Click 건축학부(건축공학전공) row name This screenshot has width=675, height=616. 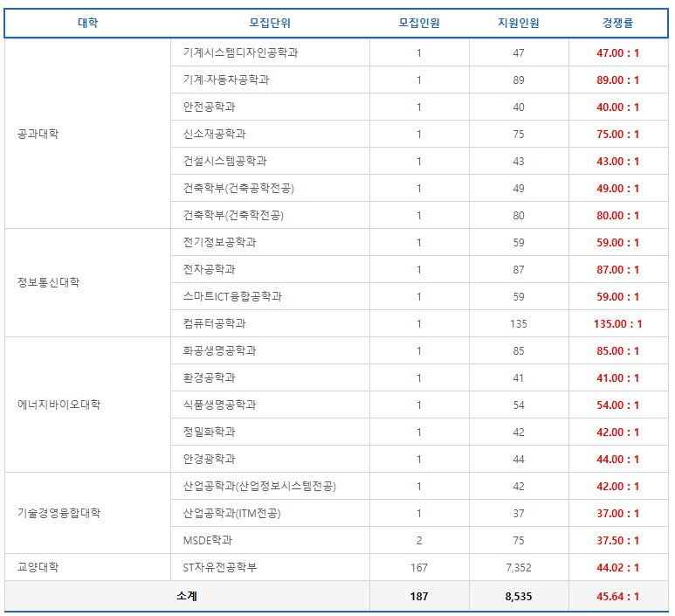click(238, 188)
